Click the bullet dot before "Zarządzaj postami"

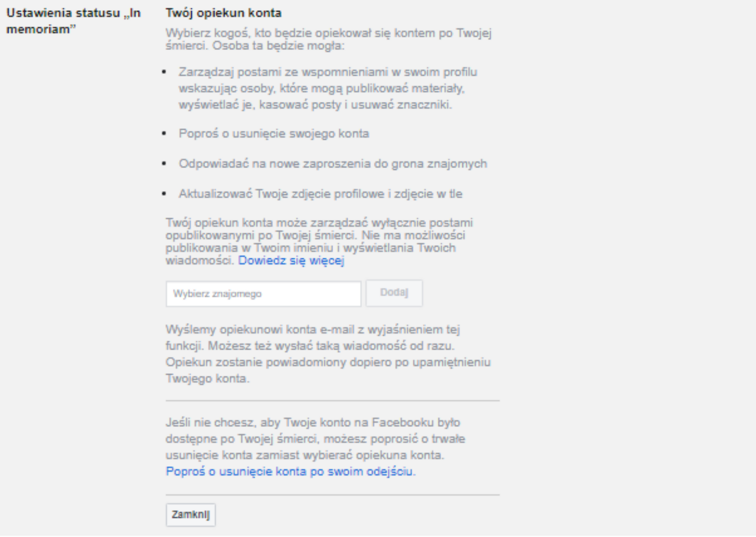pos(164,72)
